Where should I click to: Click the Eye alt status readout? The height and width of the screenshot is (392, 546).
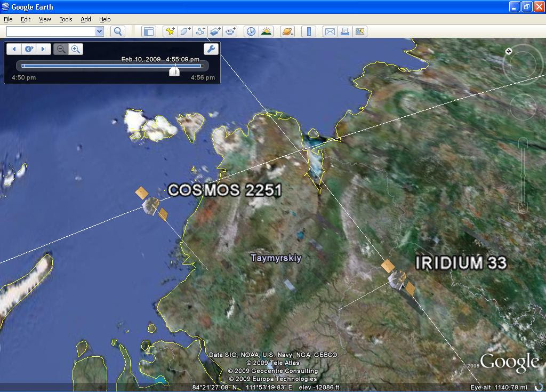pos(499,388)
